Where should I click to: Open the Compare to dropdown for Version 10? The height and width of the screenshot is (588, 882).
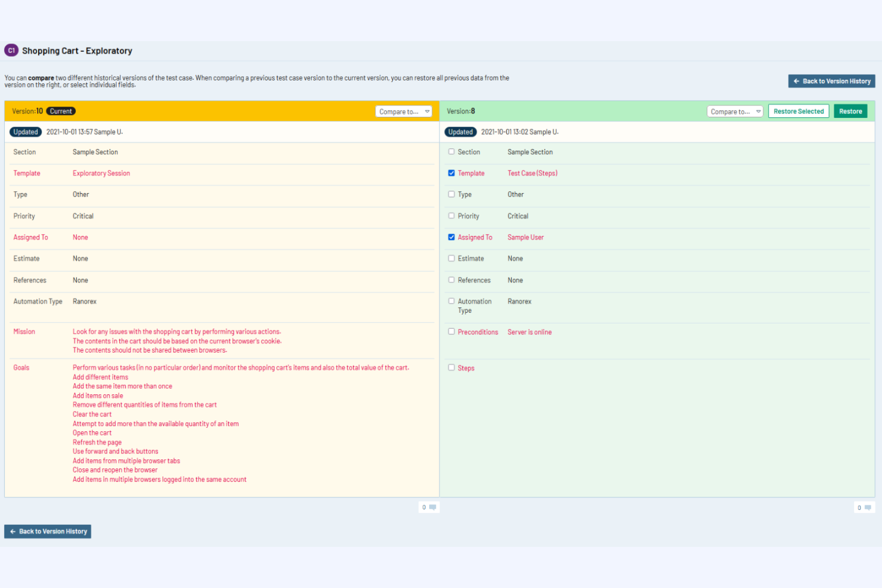point(403,111)
